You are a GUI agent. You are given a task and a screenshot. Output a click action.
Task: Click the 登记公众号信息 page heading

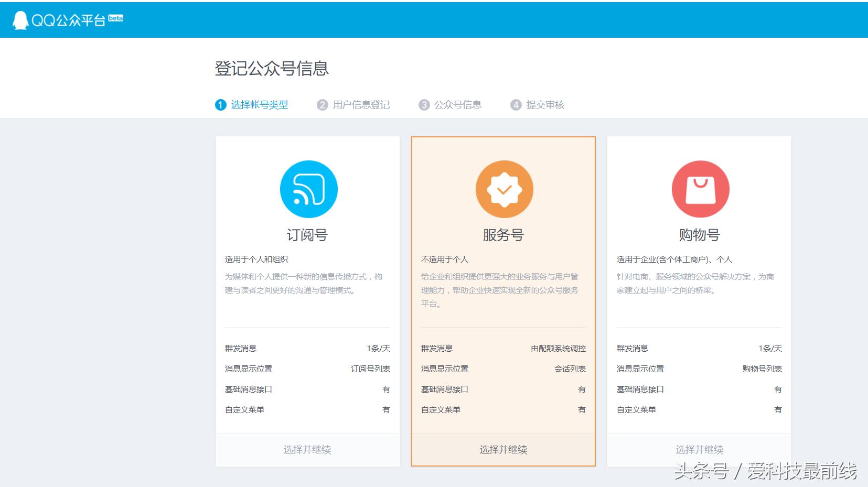click(x=271, y=68)
